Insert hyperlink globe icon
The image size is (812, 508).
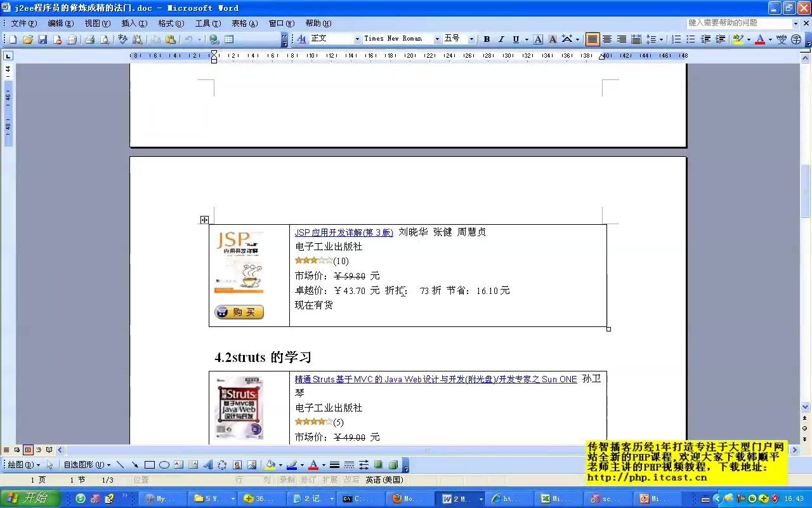point(214,39)
